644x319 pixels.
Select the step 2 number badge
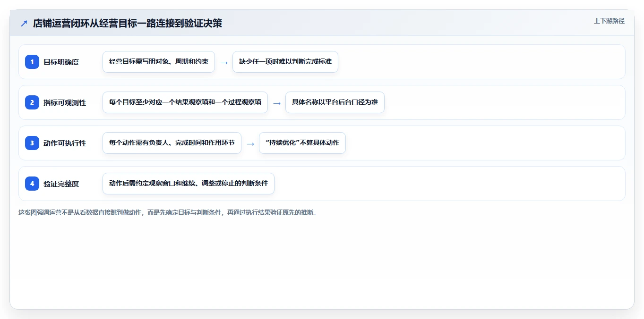click(32, 102)
